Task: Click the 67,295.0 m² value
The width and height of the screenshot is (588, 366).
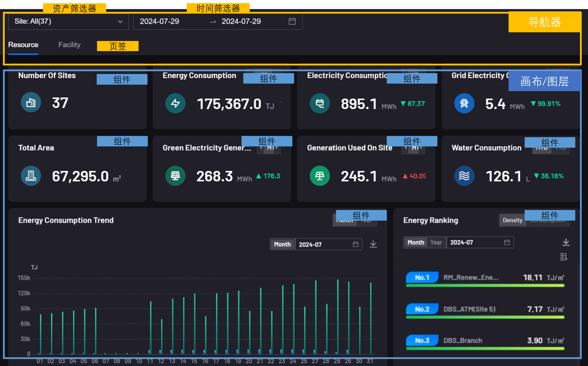Action: (x=86, y=176)
